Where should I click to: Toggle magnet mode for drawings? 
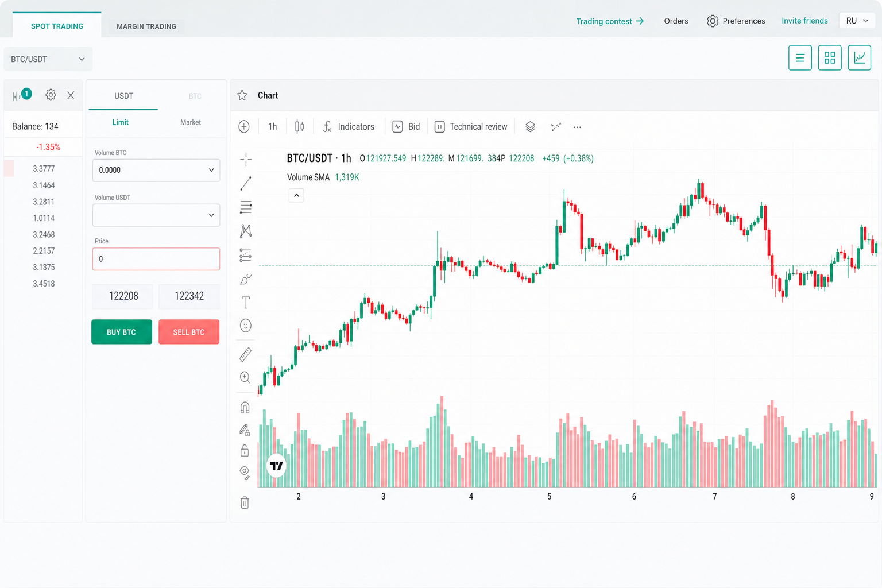245,408
